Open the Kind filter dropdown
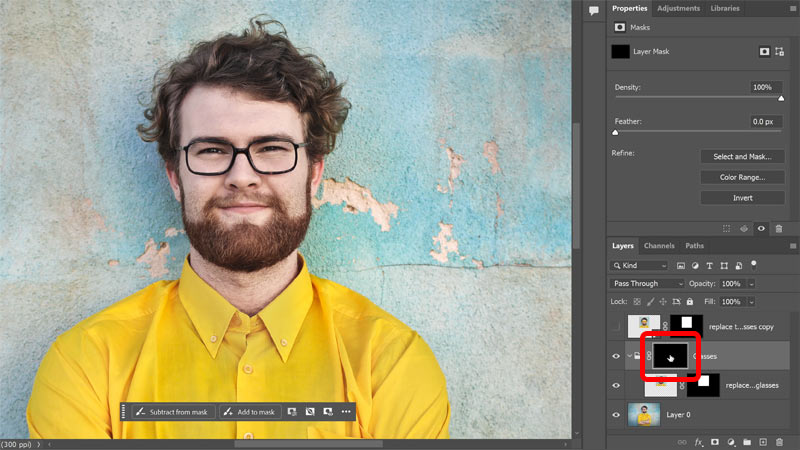This screenshot has width=800, height=450. pos(639,266)
